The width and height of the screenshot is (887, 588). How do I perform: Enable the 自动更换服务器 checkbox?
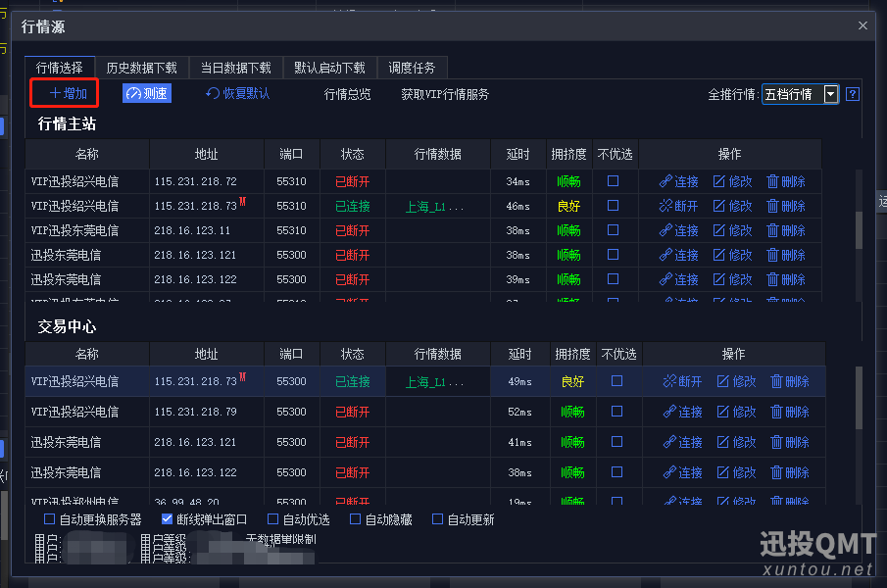click(x=49, y=519)
